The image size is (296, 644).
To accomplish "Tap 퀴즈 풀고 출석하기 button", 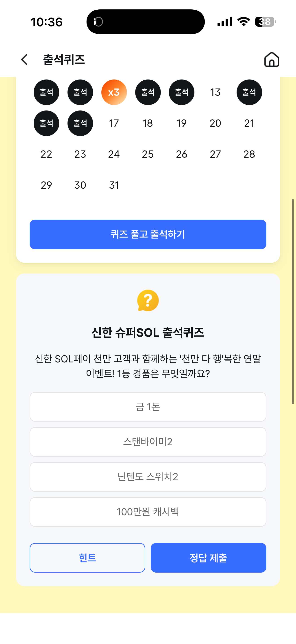I will click(148, 234).
